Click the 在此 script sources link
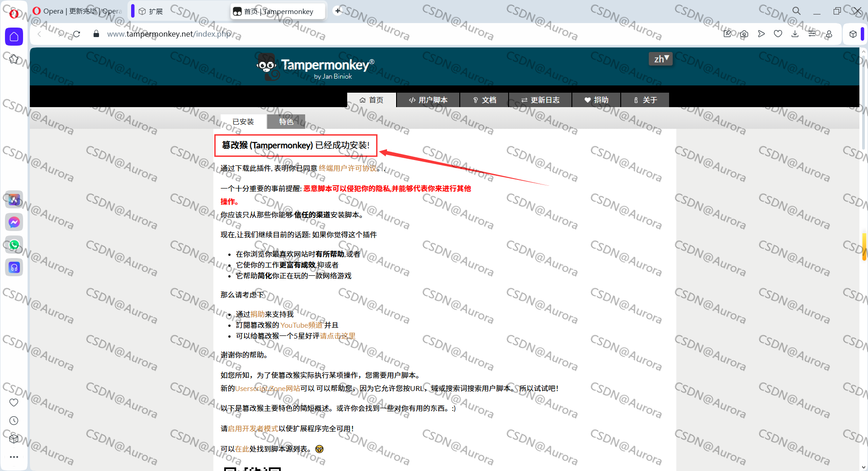Viewport: 868px width, 471px height. [x=242, y=449]
